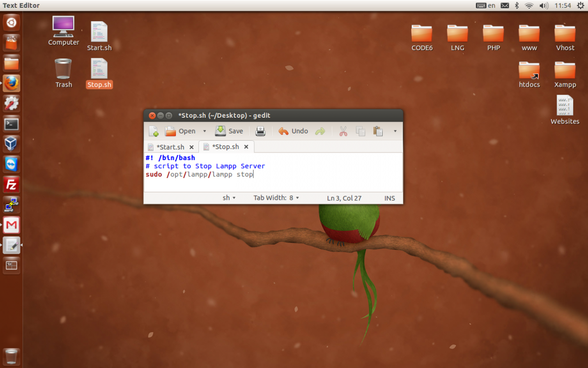Launch VirtualBox from the launcher

pyautogui.click(x=11, y=144)
